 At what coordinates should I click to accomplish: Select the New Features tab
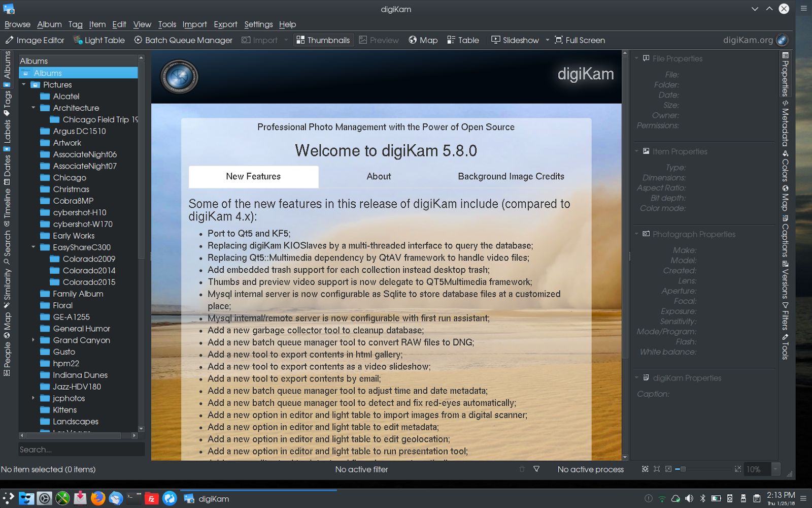tap(253, 176)
